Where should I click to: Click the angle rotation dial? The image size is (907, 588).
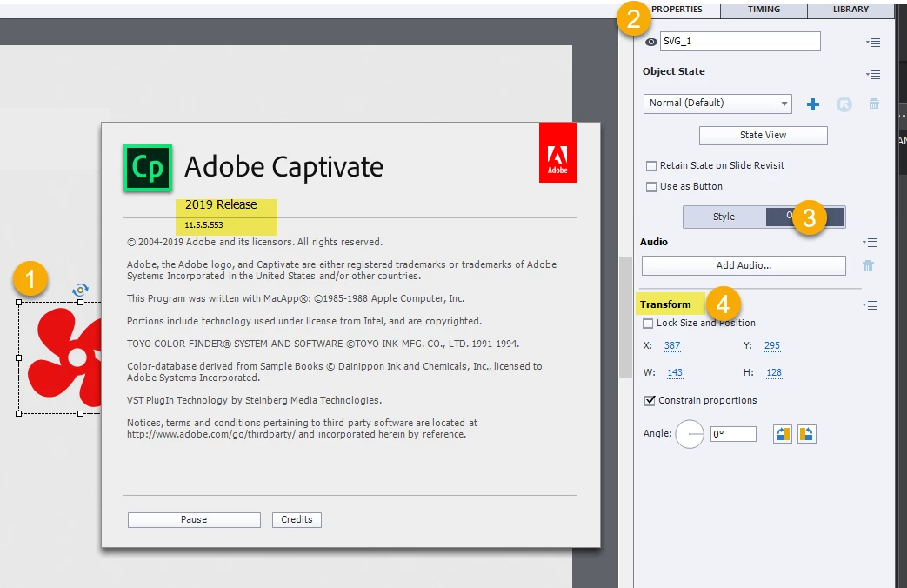[x=690, y=434]
